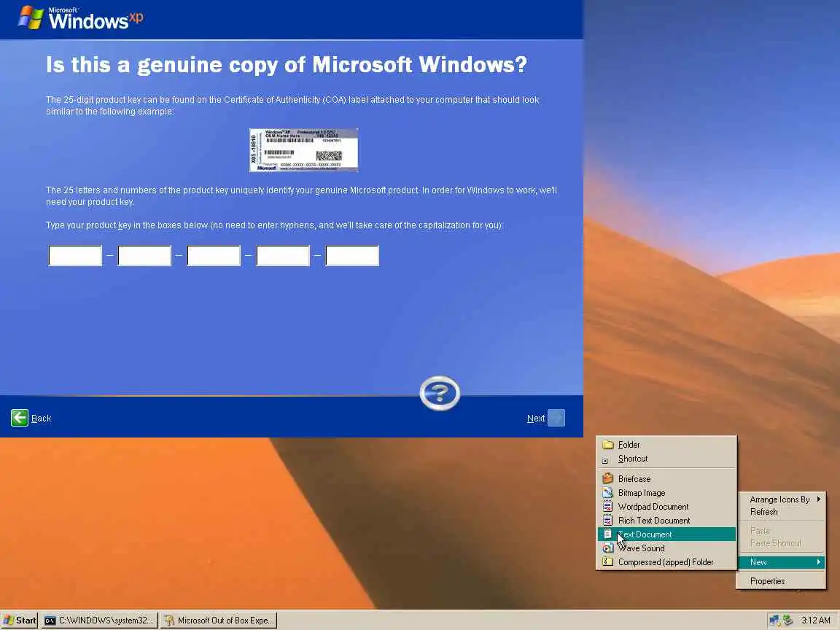Click the Rich Text Document icon
This screenshot has width=840, height=630.
(607, 520)
